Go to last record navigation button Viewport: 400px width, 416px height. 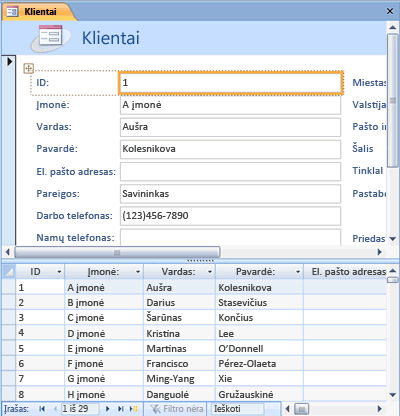point(121,409)
